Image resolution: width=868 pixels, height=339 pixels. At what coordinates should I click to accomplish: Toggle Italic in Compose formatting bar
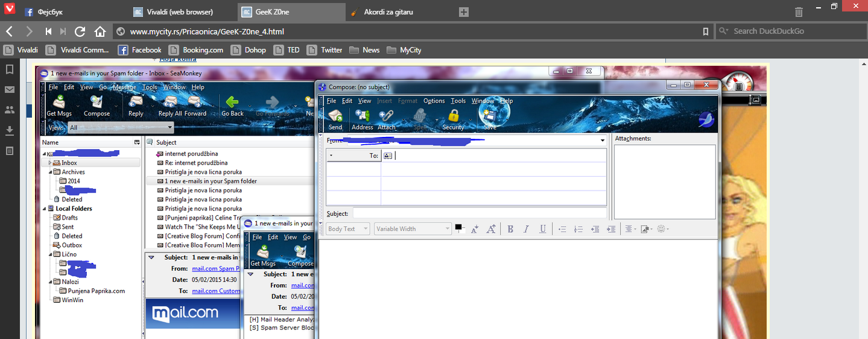point(526,229)
